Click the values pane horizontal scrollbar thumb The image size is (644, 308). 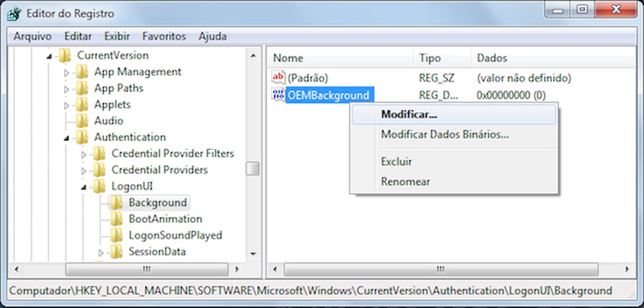coord(440,270)
